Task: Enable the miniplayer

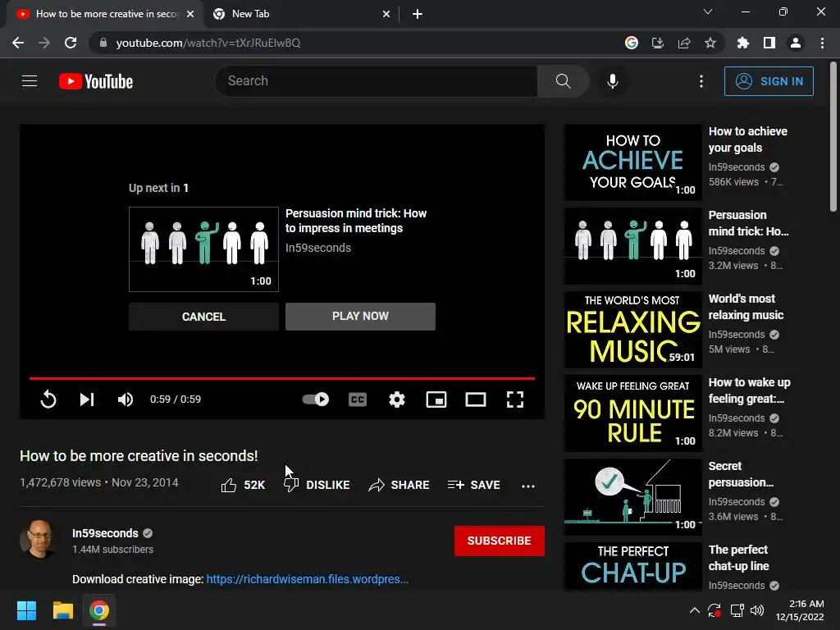Action: click(436, 399)
